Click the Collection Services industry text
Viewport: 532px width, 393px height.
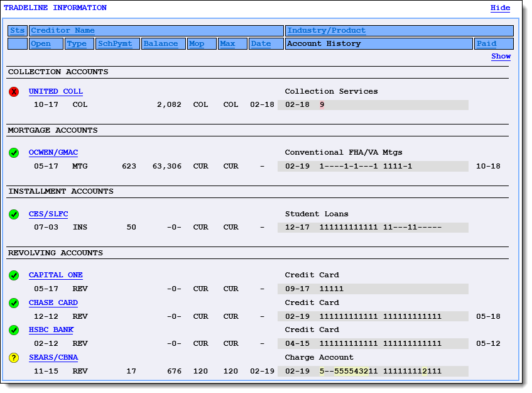pyautogui.click(x=331, y=91)
